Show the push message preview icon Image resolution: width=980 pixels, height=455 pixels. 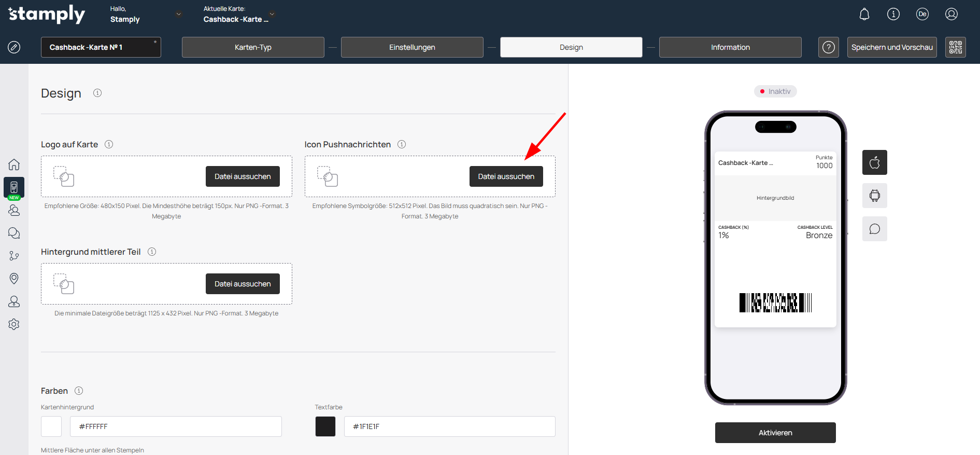click(x=874, y=229)
